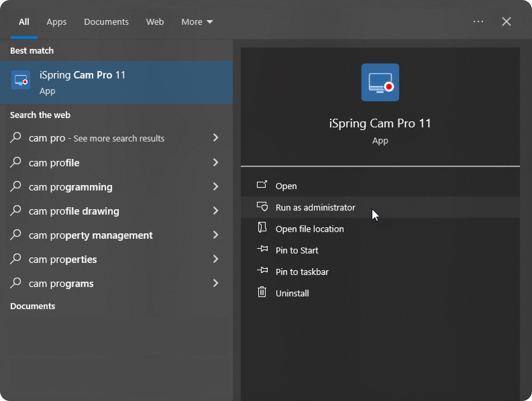Click the 'cam properties' suggestion text
The image size is (532, 401).
click(x=63, y=259)
